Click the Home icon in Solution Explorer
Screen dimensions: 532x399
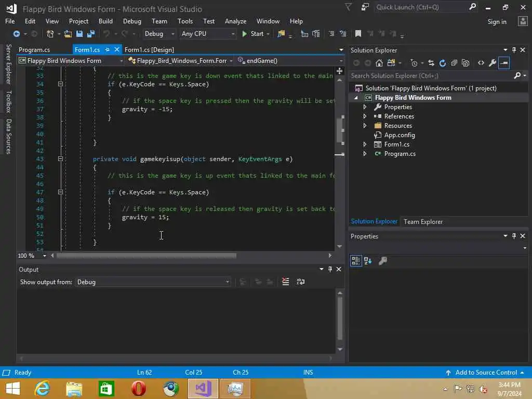(x=379, y=63)
